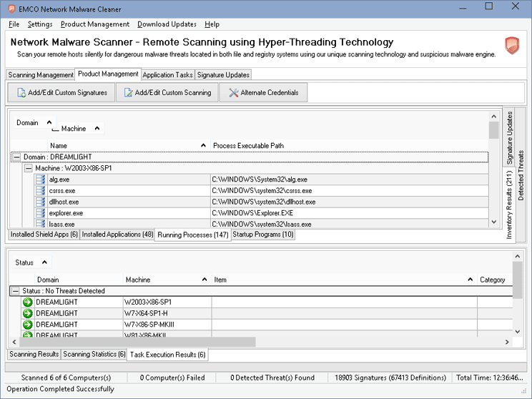Viewport: 532px width, 399px height.
Task: Toggle sort on the Status grouping chip
Action: point(31,262)
